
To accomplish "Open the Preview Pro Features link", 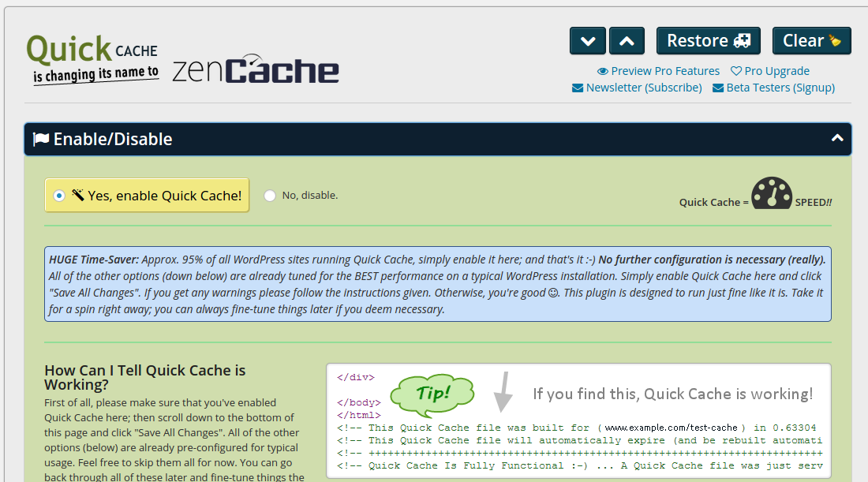I will [x=665, y=71].
